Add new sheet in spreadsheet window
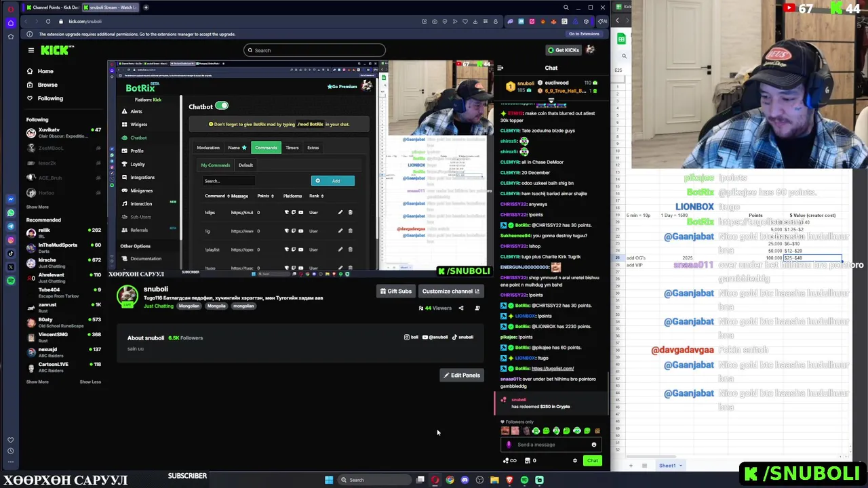868x488 pixels. click(x=631, y=466)
